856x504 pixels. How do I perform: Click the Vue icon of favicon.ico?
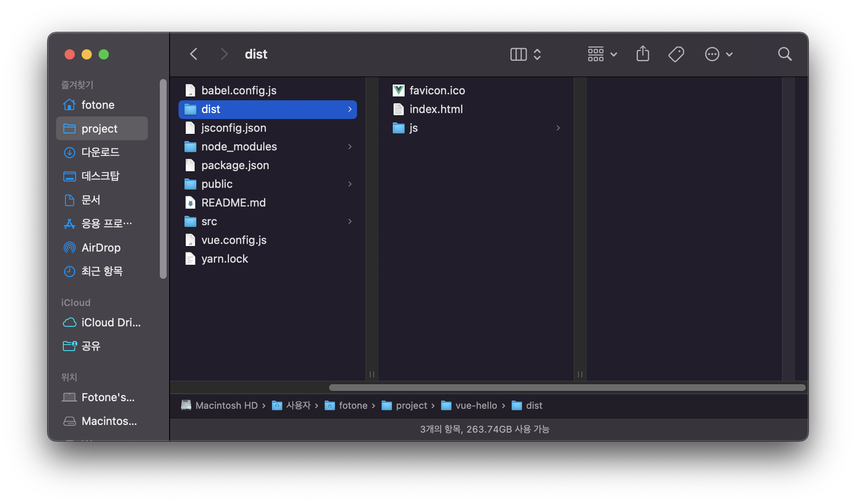point(399,90)
